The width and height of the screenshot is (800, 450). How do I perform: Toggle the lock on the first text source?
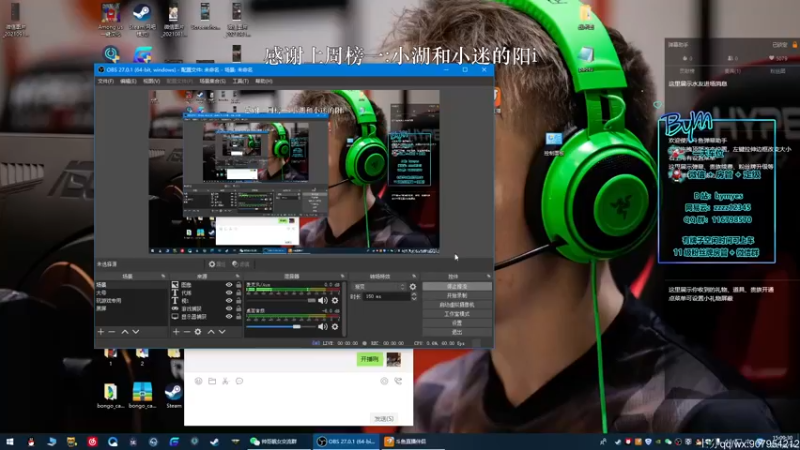(x=239, y=293)
